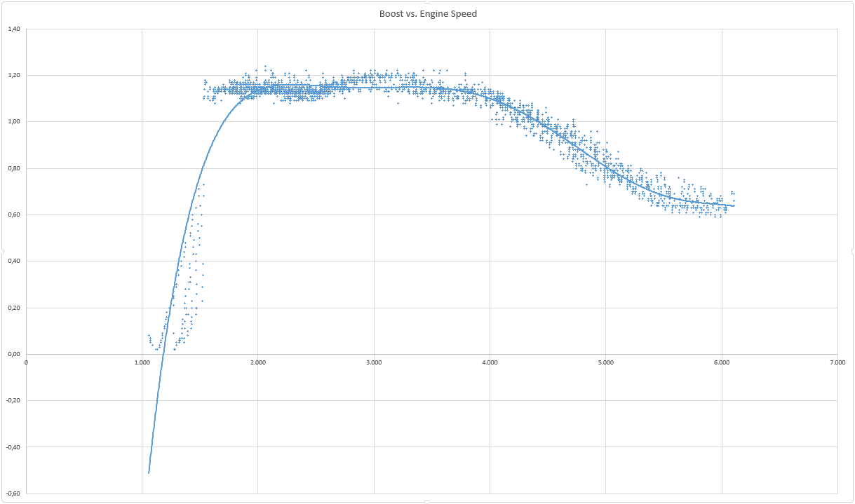Click the chart's bottom-edge middle sizing handle
855x504 pixels.
(427, 501)
